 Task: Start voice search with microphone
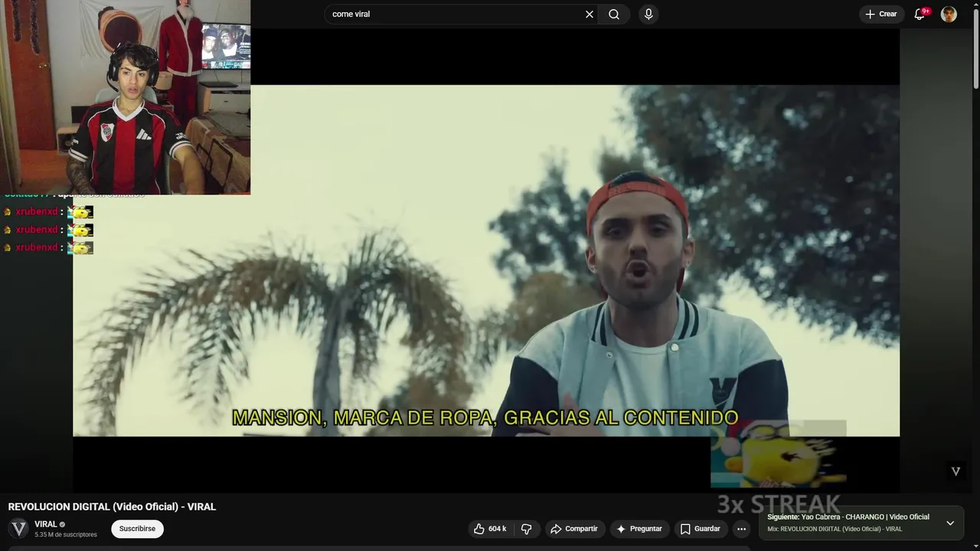[x=648, y=14]
